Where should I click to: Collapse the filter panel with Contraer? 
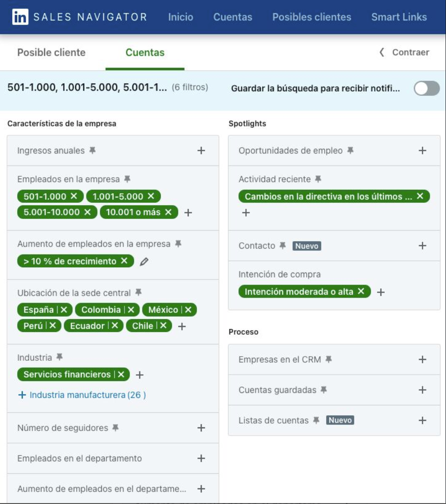(404, 52)
